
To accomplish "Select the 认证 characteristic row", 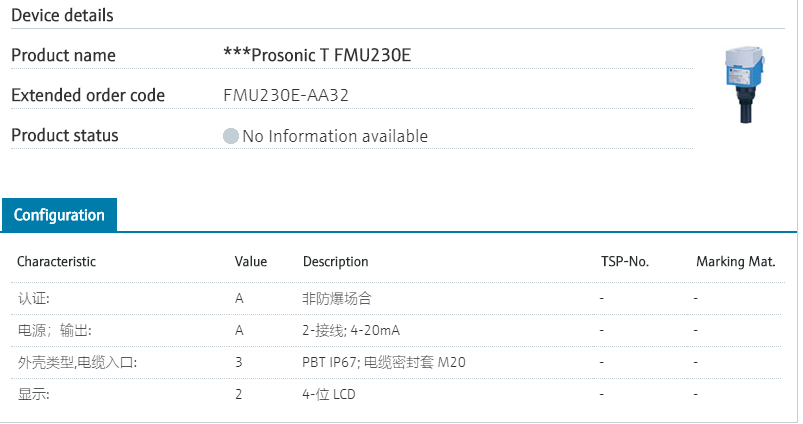I will pyautogui.click(x=34, y=298).
